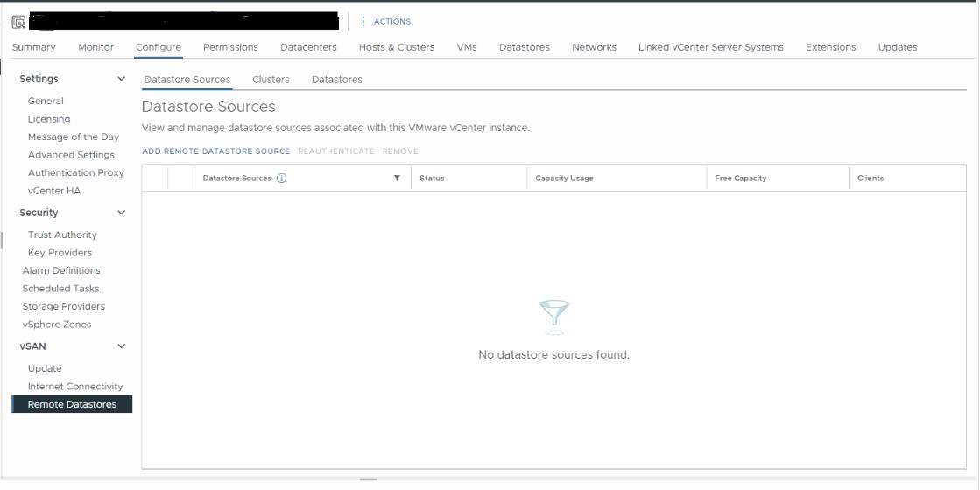Click the vCenter object icon beside the title

[18, 23]
